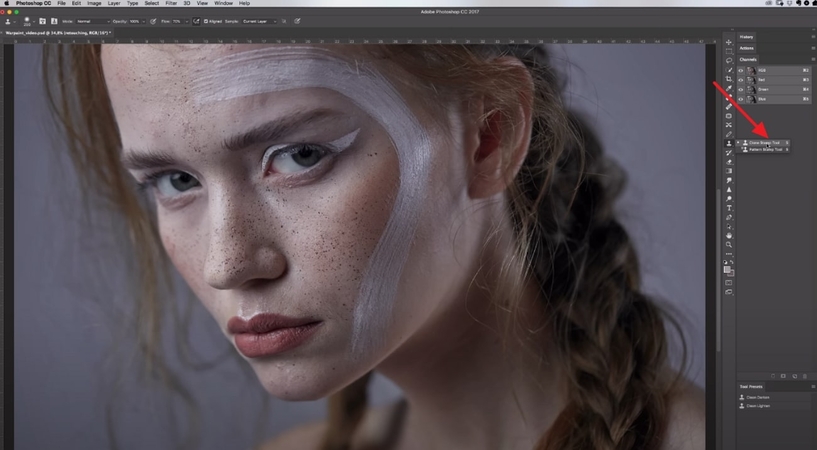
Task: Open the File menu
Action: pyautogui.click(x=61, y=3)
